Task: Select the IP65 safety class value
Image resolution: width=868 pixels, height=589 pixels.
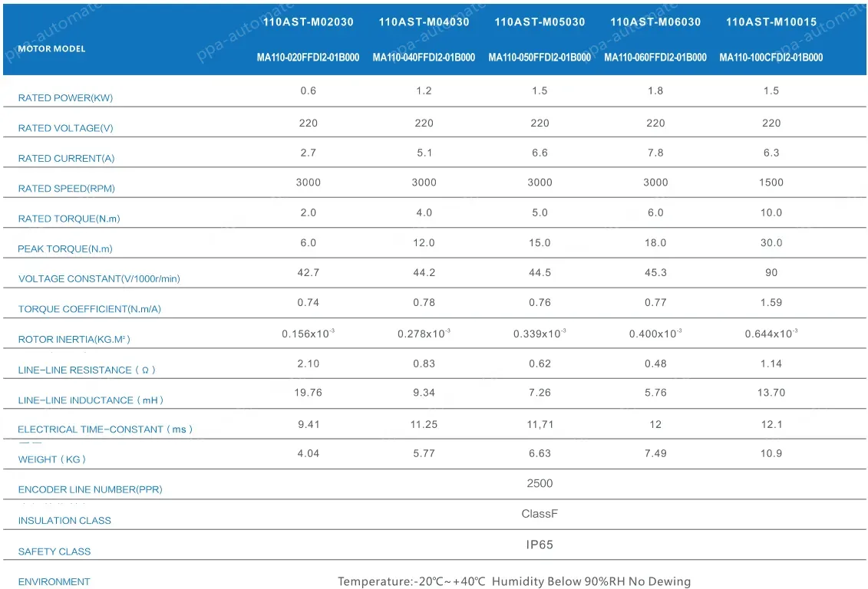Action: tap(540, 545)
